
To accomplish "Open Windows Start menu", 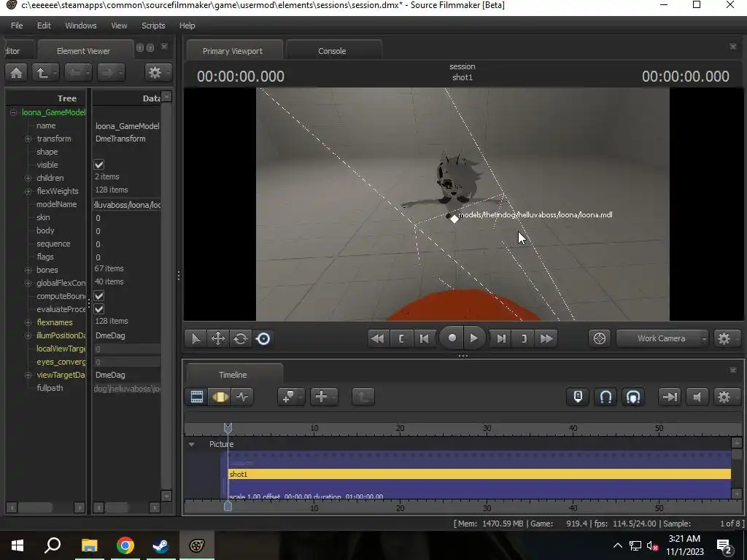I will [18, 545].
